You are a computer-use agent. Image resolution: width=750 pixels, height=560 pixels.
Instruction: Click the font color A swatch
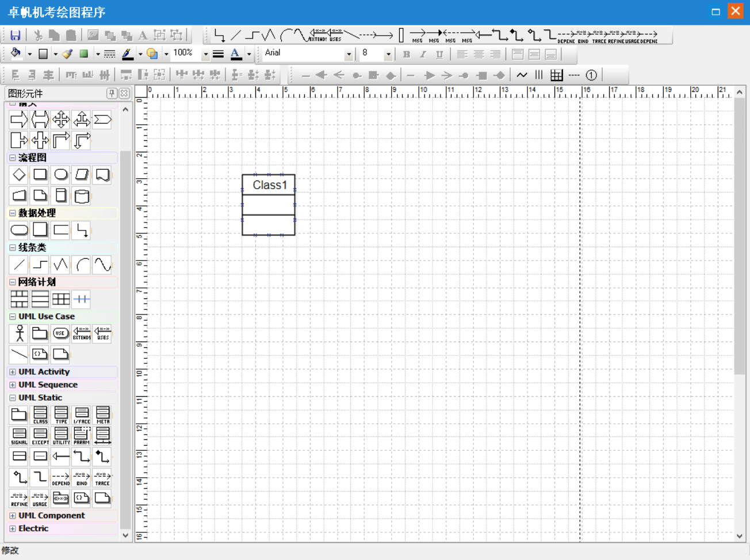point(236,54)
